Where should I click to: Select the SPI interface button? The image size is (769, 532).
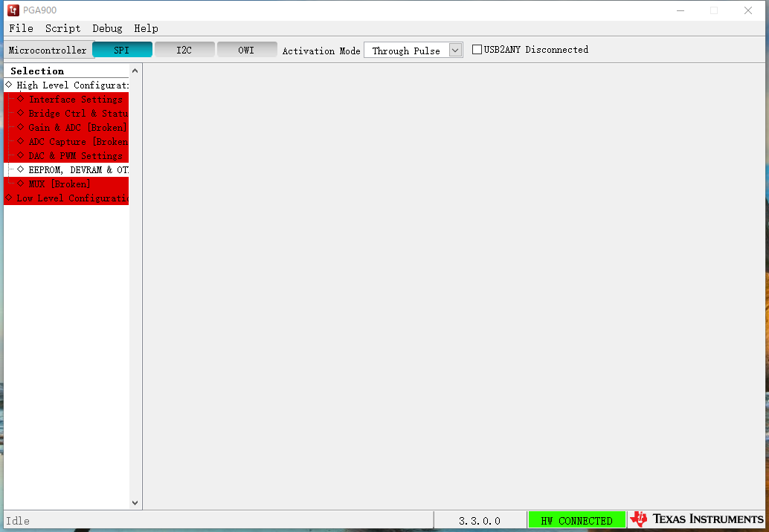(x=122, y=50)
